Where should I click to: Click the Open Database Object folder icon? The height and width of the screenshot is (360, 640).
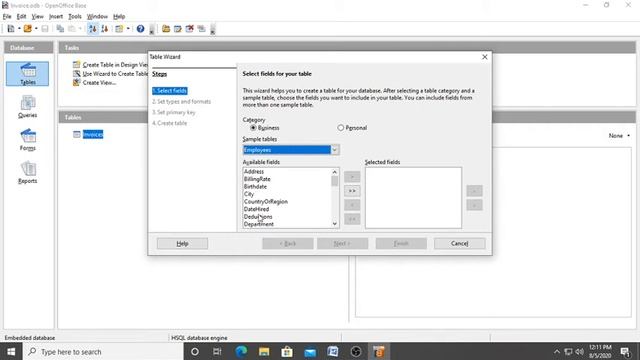[166, 29]
